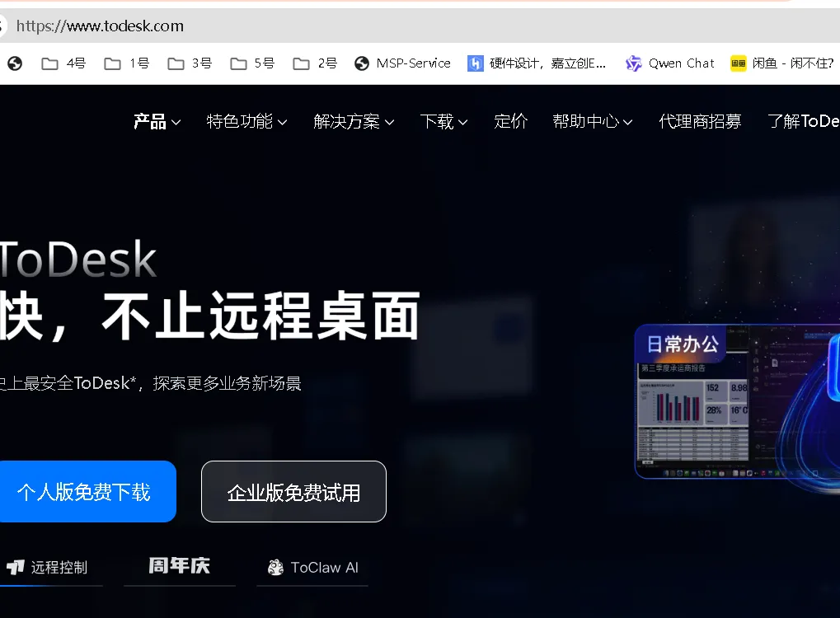Open the 硬件设计，嘉立创 bookmark
Screen dimensions: 840x618
tap(537, 63)
